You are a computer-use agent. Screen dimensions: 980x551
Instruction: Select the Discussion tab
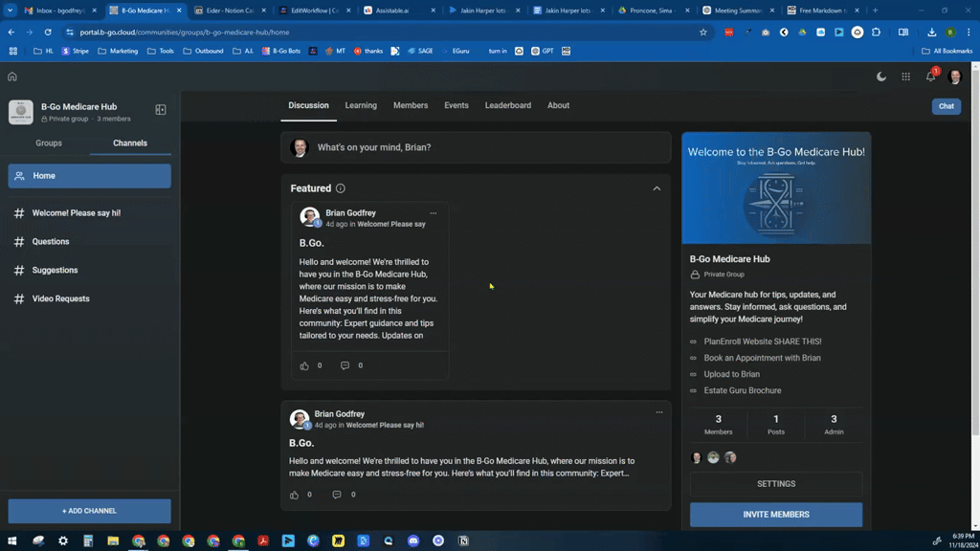[308, 105]
